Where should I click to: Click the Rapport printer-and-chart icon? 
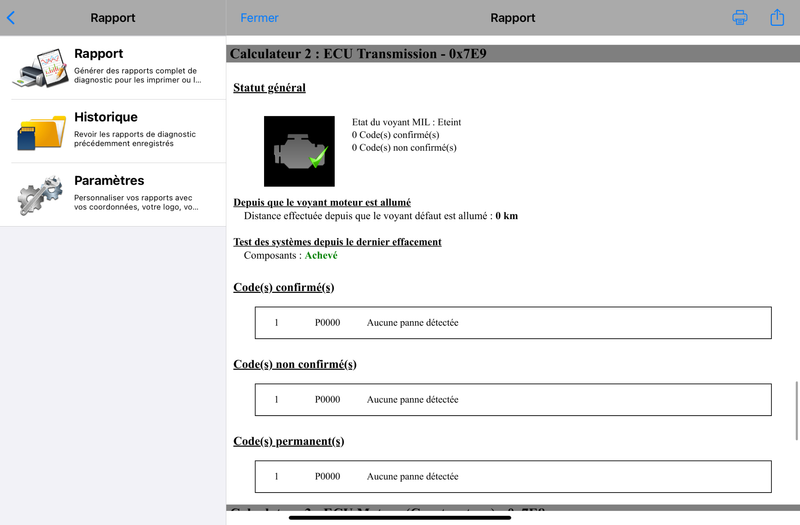(x=41, y=68)
